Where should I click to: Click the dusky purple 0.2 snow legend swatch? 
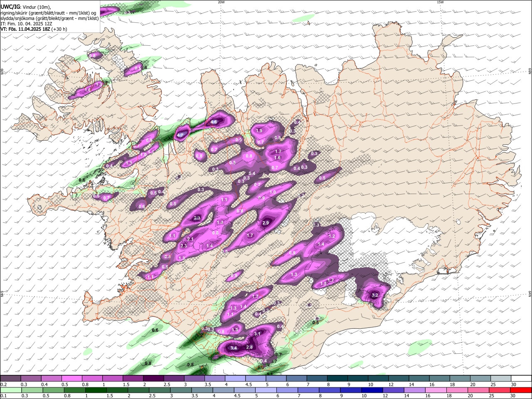point(10,379)
